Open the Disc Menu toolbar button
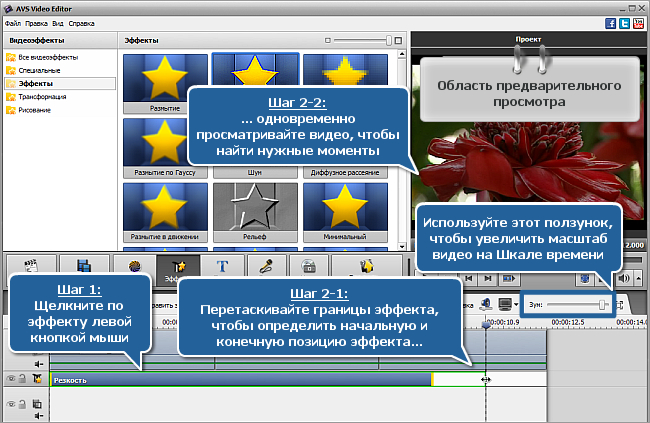This screenshot has height=423, width=650. pos(309,265)
